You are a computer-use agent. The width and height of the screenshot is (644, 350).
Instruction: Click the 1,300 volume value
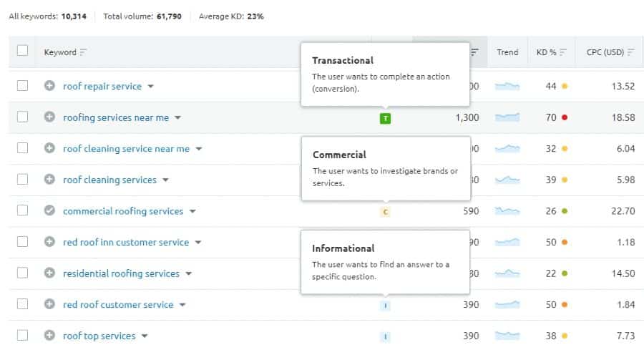coord(467,117)
